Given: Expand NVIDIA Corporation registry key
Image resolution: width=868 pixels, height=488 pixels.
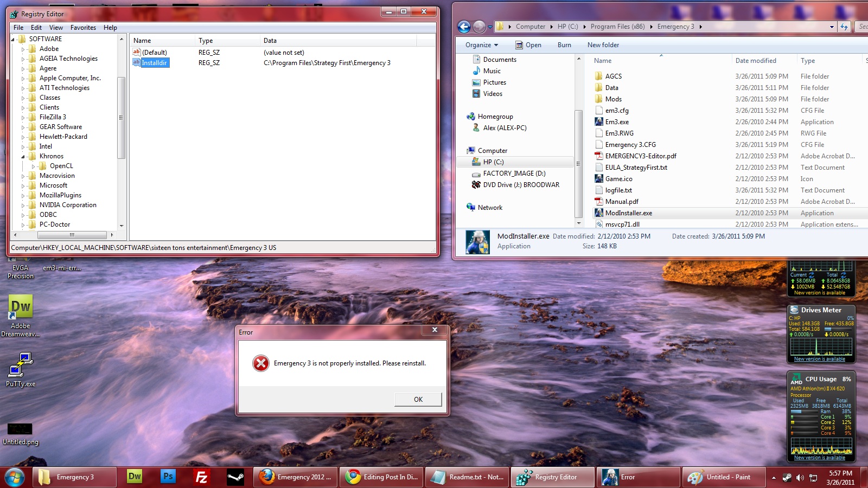Looking at the screenshot, I should tap(23, 205).
